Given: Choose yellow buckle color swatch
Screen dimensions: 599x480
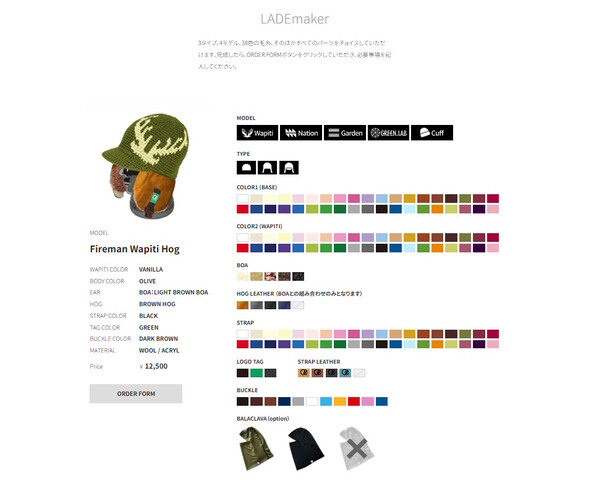Looking at the screenshot, I should tap(340, 401).
